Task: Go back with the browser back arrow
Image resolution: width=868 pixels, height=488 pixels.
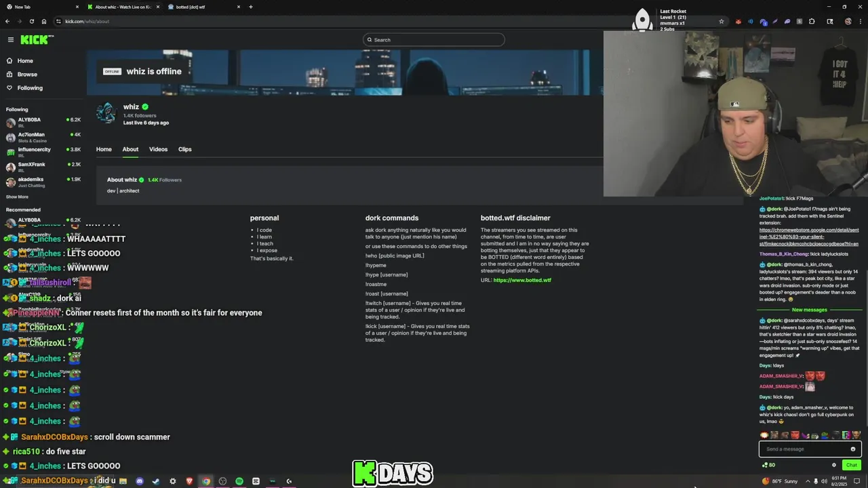Action: 7,21
